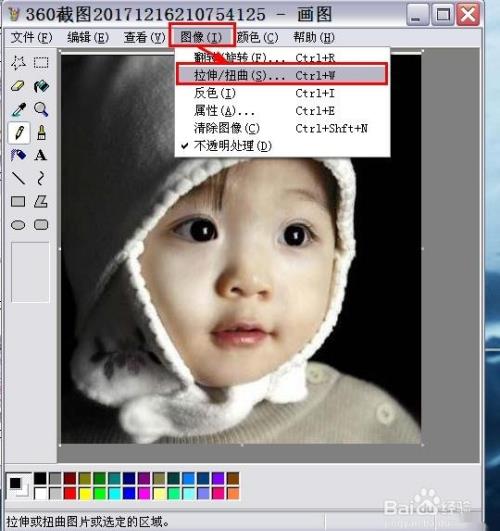Choose 翻转/旋转(F)... from the menu
The width and height of the screenshot is (500, 531).
pos(282,58)
